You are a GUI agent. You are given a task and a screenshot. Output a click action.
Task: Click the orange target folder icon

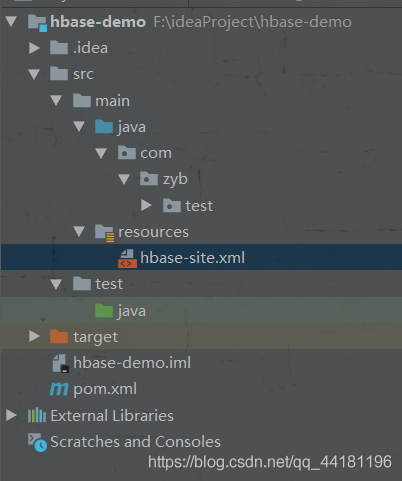click(x=59, y=336)
